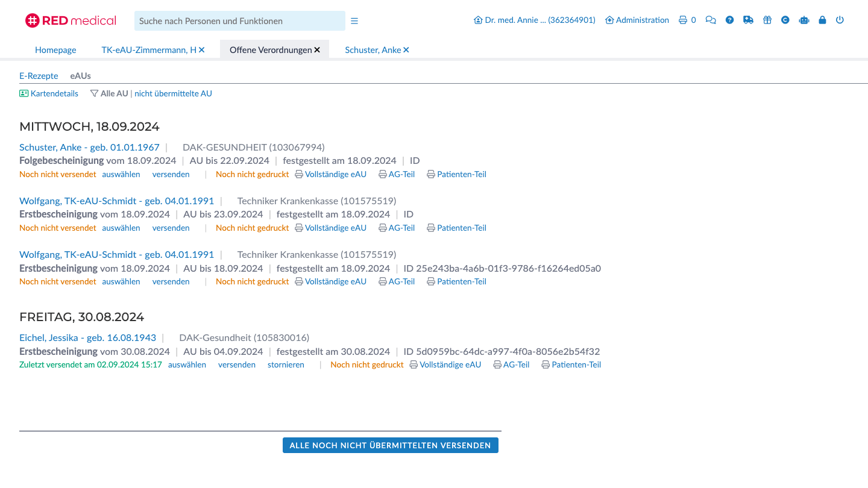Print AG-Teil for Wolfgang AU bis 23.09.2024
This screenshot has width=868, height=488.
[397, 228]
